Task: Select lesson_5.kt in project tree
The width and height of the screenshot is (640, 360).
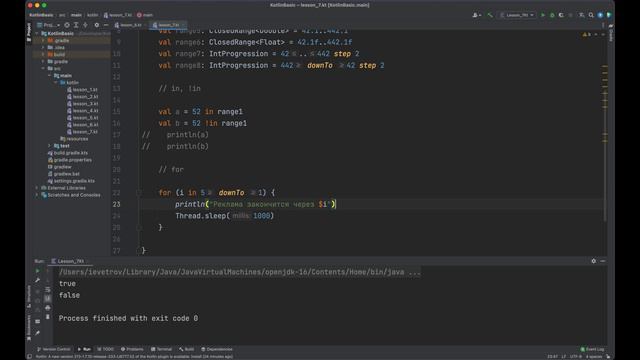Action: coord(82,118)
